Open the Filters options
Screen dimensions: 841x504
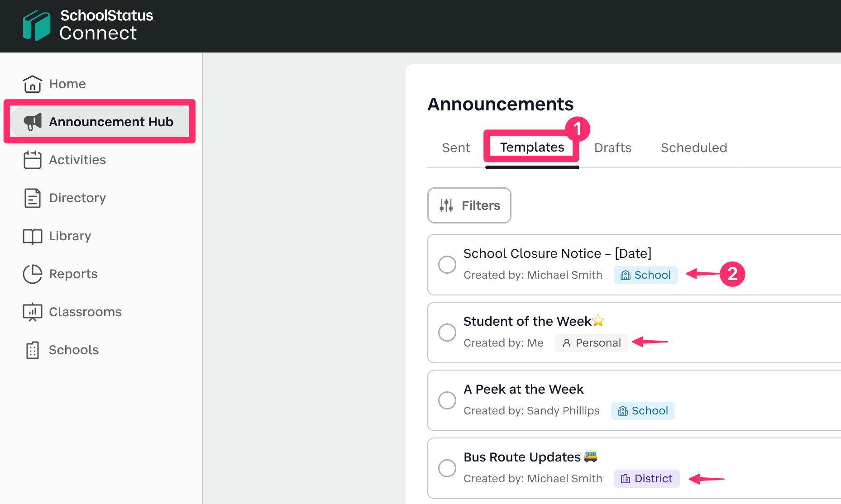coord(469,205)
